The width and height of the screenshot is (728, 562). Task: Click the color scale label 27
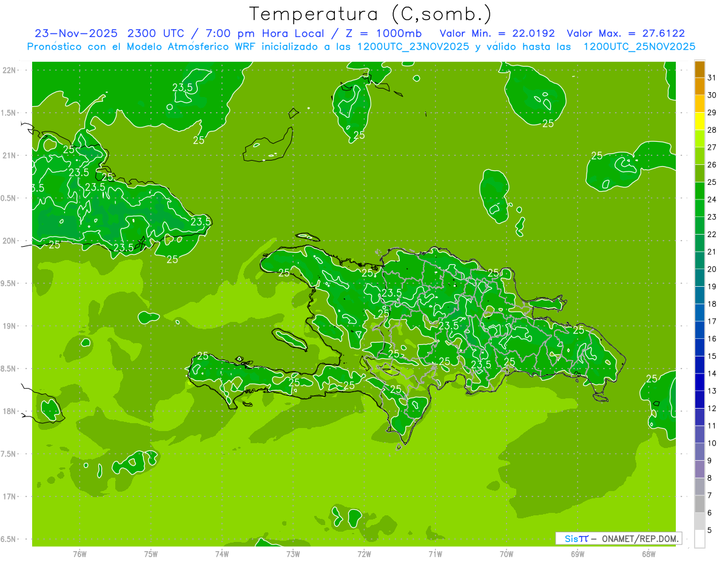click(712, 147)
